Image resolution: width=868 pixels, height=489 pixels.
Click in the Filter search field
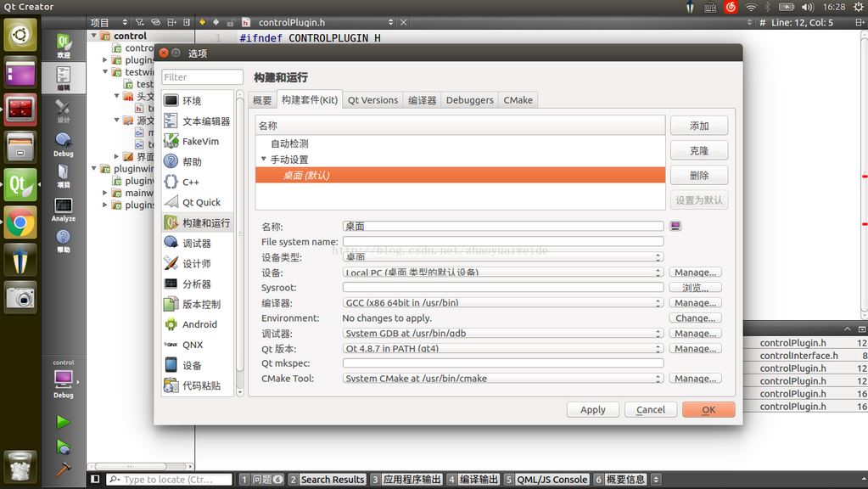pyautogui.click(x=202, y=77)
